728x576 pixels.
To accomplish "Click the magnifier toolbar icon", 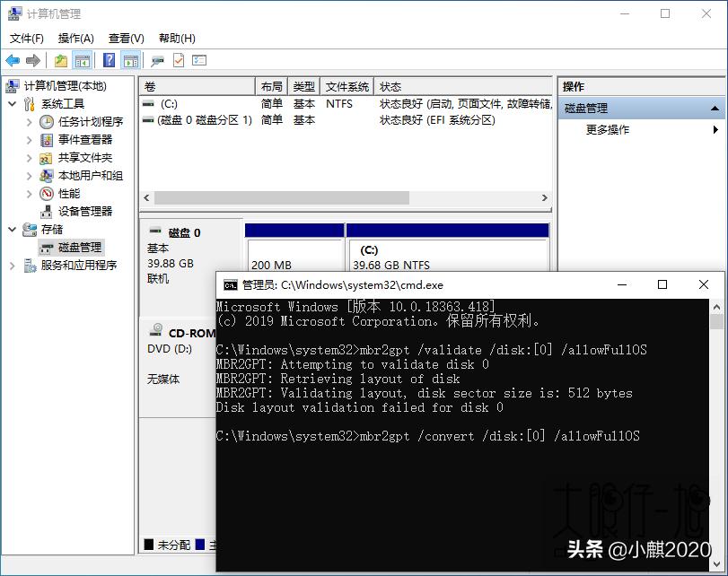I will coord(155,60).
